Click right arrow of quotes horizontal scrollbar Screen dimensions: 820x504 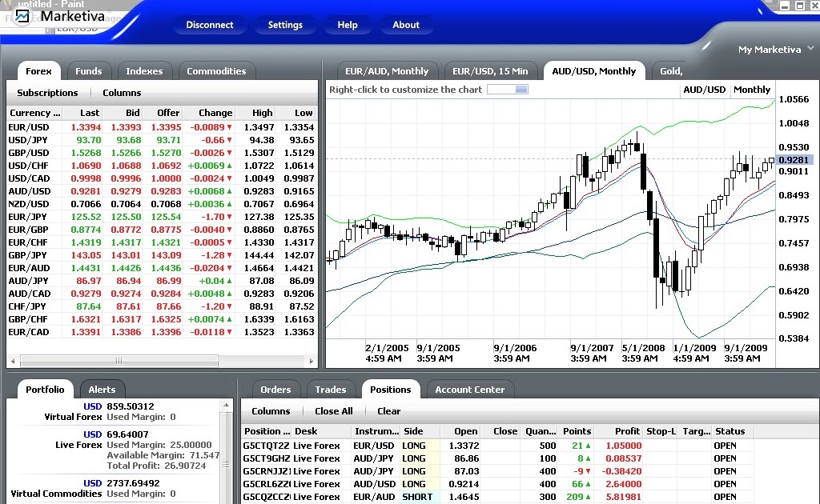[312, 361]
